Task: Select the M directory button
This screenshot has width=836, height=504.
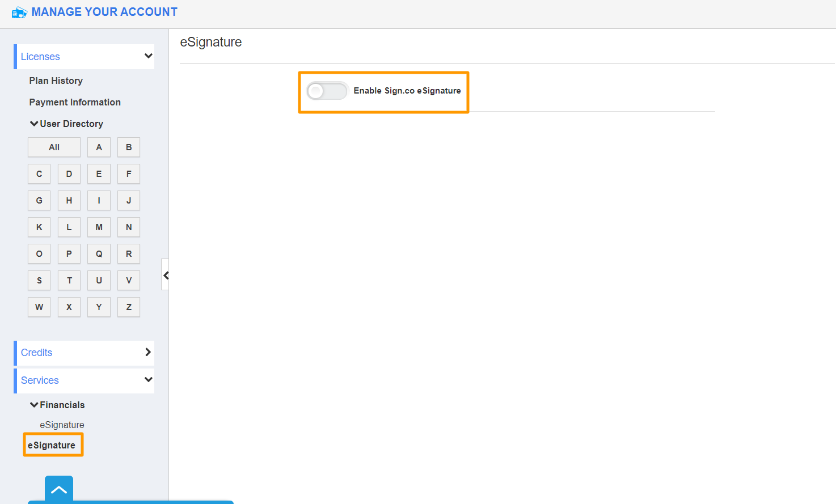Action: pyautogui.click(x=99, y=227)
